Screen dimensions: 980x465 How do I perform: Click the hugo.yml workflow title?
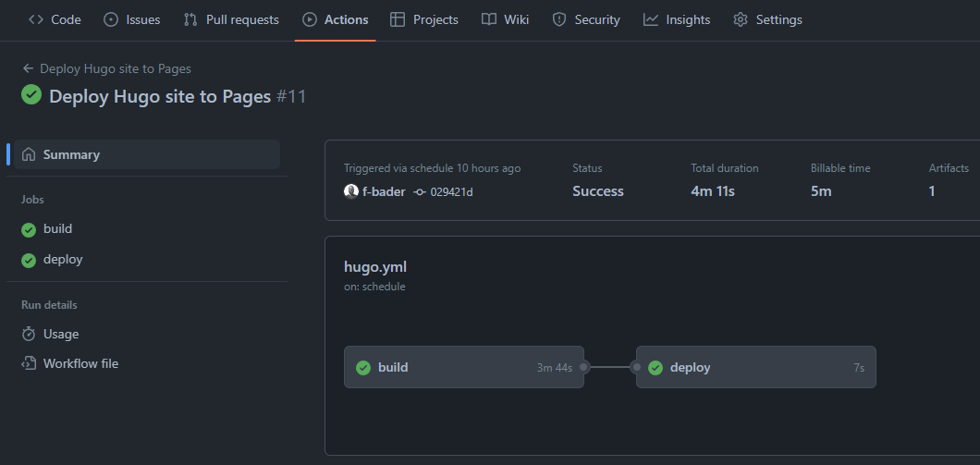point(375,267)
